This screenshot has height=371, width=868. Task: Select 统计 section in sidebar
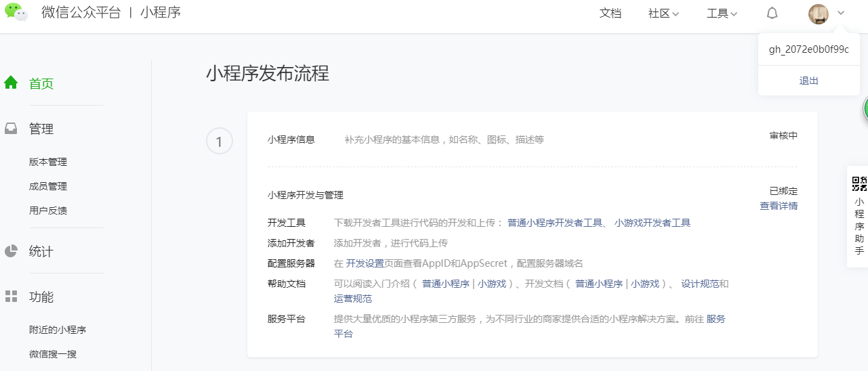pos(41,252)
